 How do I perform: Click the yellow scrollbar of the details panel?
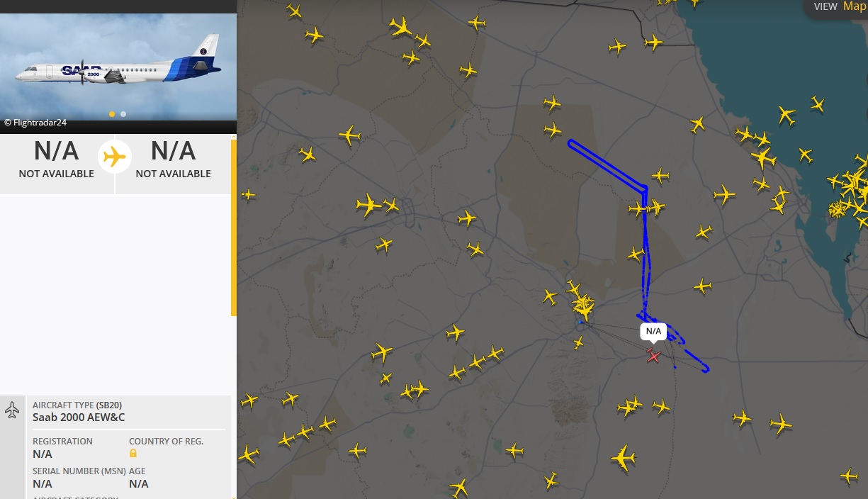point(233,227)
